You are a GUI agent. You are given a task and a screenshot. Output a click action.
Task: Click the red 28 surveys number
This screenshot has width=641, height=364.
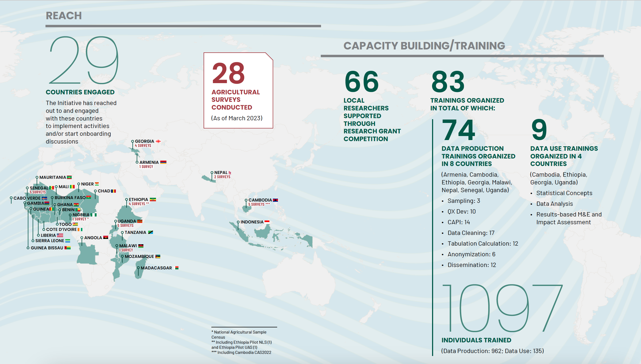228,73
